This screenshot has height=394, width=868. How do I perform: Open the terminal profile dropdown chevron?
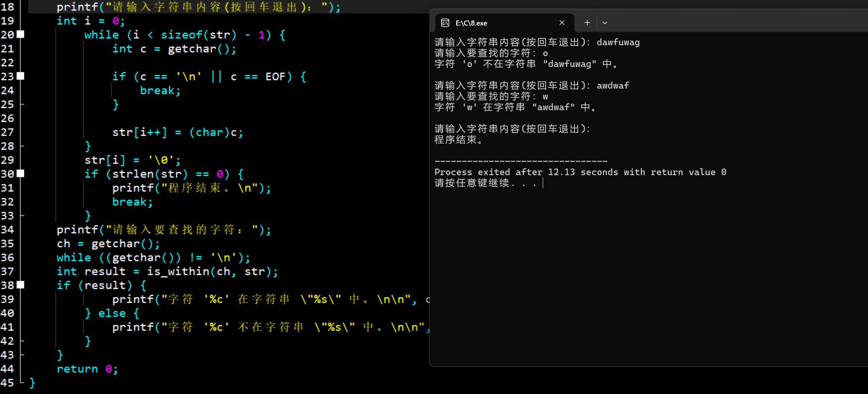(605, 23)
